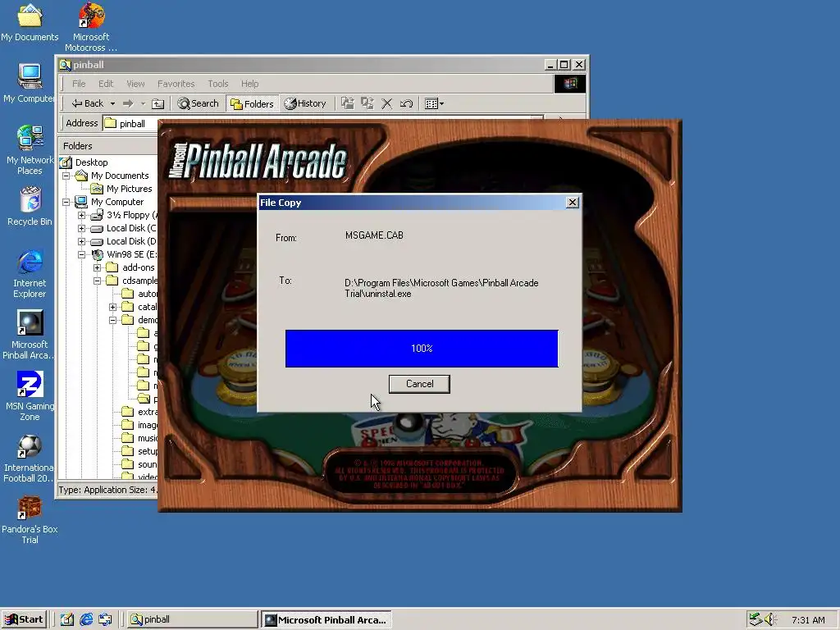840x630 pixels.
Task: Click the Copy To toolbar icon
Action: click(x=367, y=103)
